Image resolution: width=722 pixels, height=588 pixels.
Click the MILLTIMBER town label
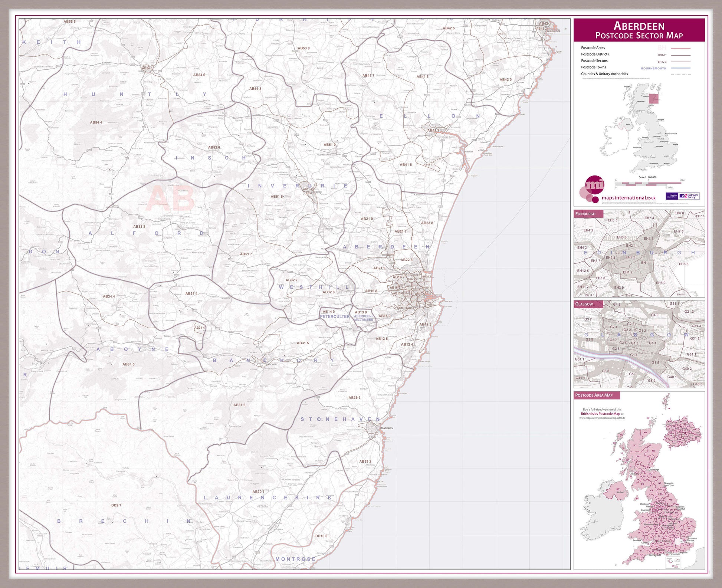[363, 320]
